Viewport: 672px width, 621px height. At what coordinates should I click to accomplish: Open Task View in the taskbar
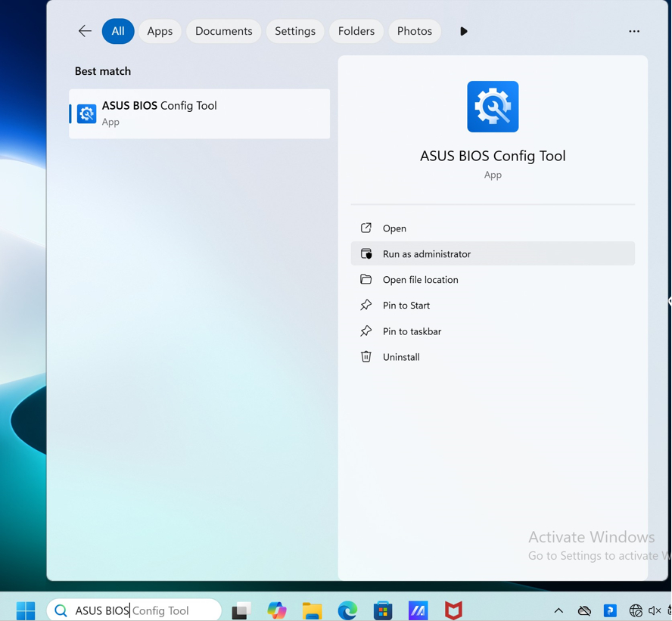click(241, 610)
